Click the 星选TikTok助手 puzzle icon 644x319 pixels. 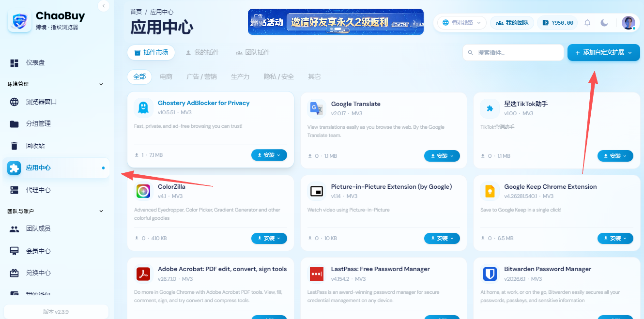490,108
